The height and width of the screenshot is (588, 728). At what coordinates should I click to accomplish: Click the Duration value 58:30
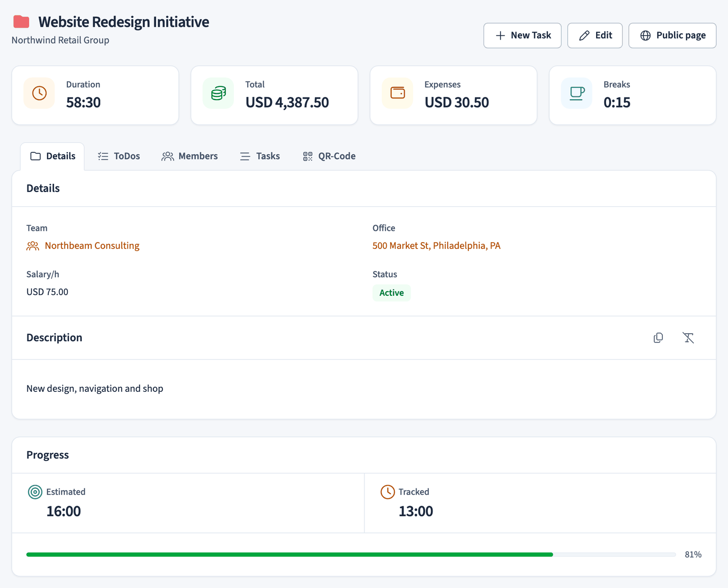point(83,102)
